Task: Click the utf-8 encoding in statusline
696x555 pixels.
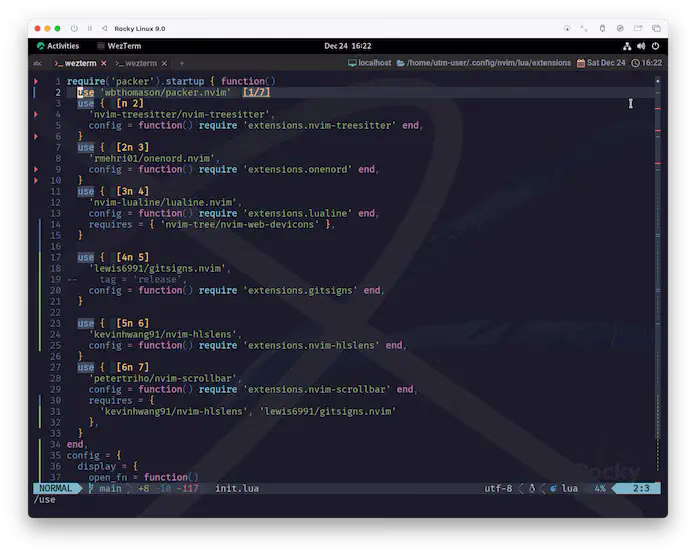Action: (498, 488)
